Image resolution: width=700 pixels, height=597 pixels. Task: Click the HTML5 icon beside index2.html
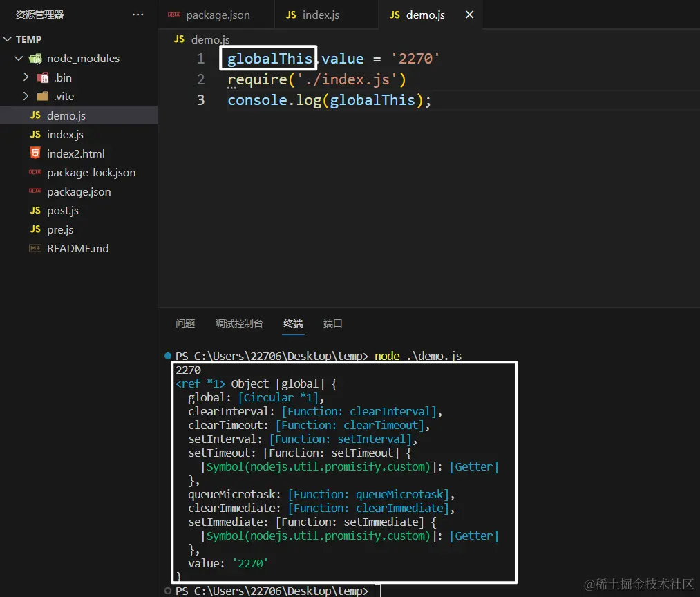tap(35, 153)
